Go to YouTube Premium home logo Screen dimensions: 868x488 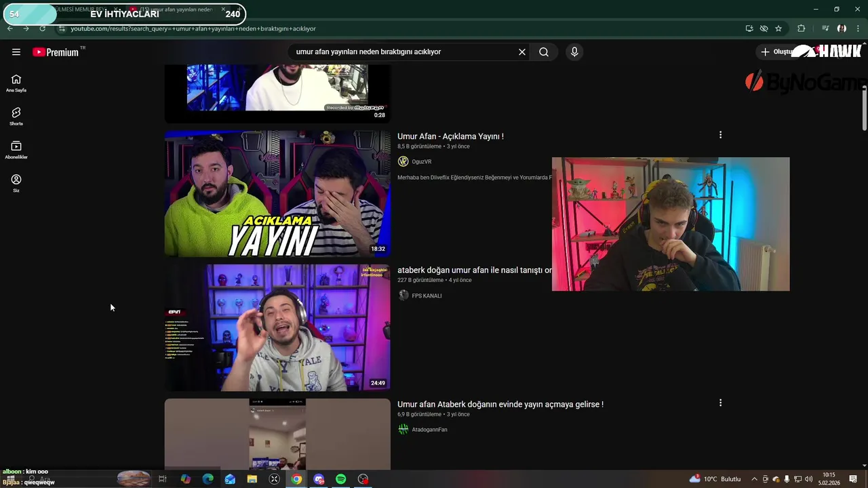(56, 52)
